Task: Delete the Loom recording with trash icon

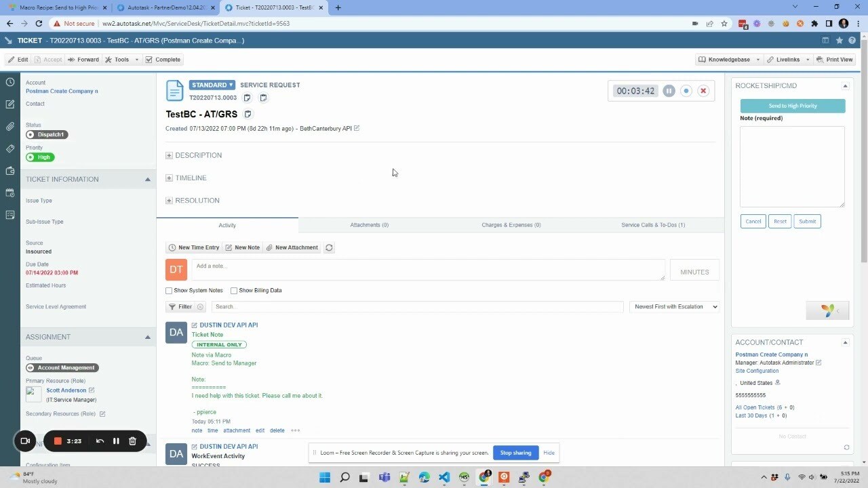Action: pos(132,441)
